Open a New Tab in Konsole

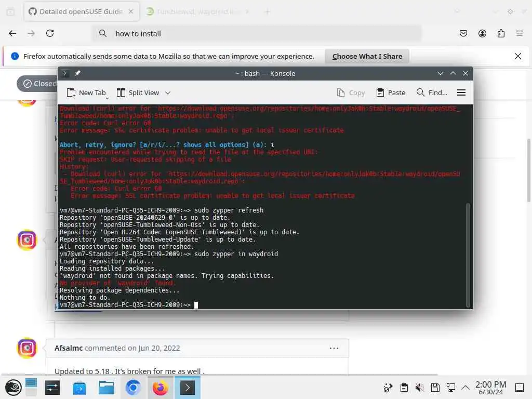[x=86, y=92]
